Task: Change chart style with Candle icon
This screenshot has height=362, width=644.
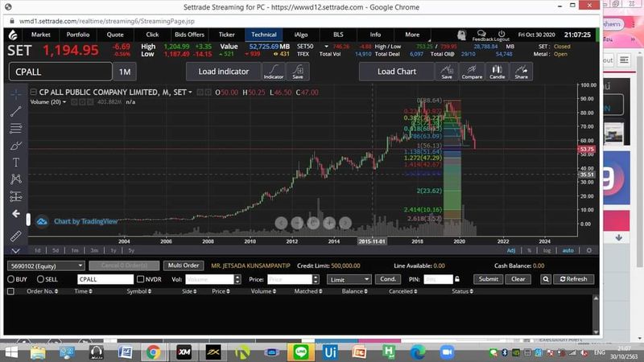Action: [x=497, y=72]
